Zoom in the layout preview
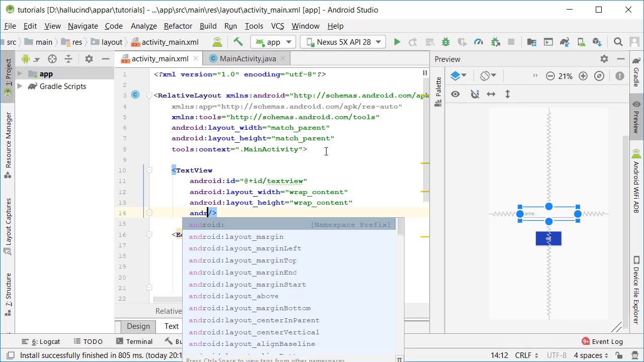Viewport: 644px width, 362px height. click(x=583, y=76)
